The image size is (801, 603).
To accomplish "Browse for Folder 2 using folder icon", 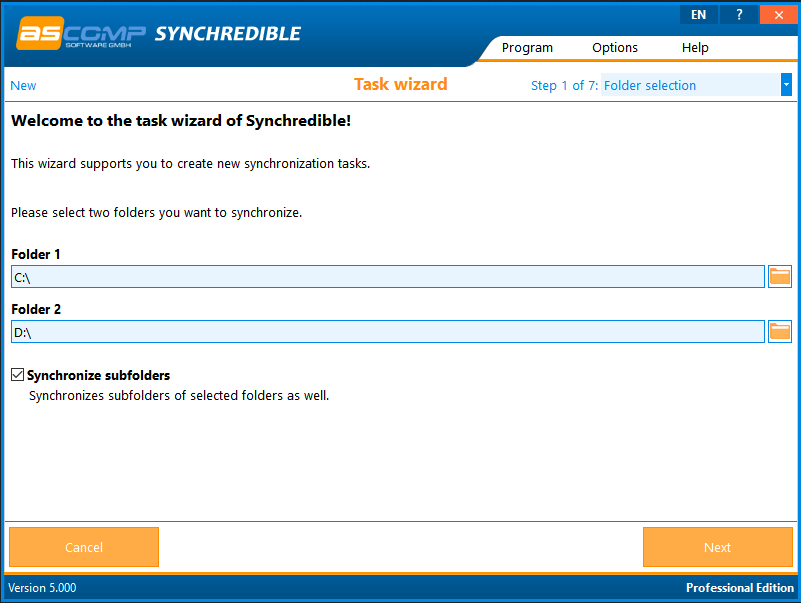I will pyautogui.click(x=780, y=332).
